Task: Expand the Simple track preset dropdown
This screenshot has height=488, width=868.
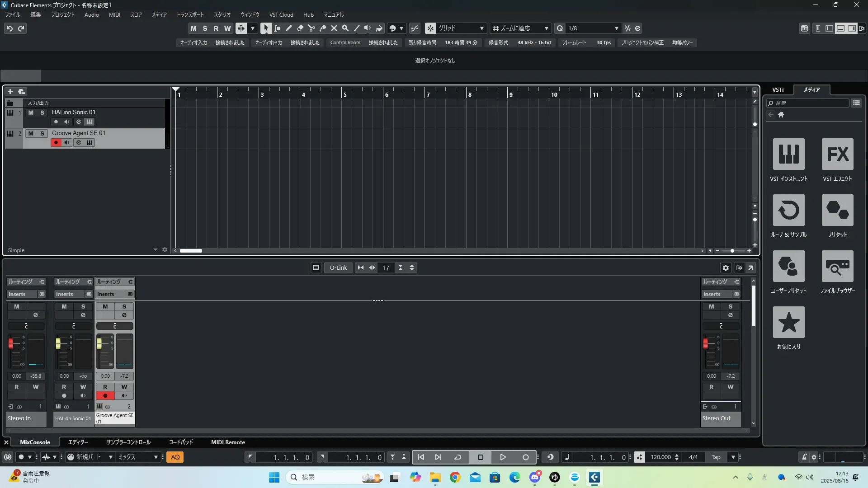Action: pyautogui.click(x=155, y=250)
